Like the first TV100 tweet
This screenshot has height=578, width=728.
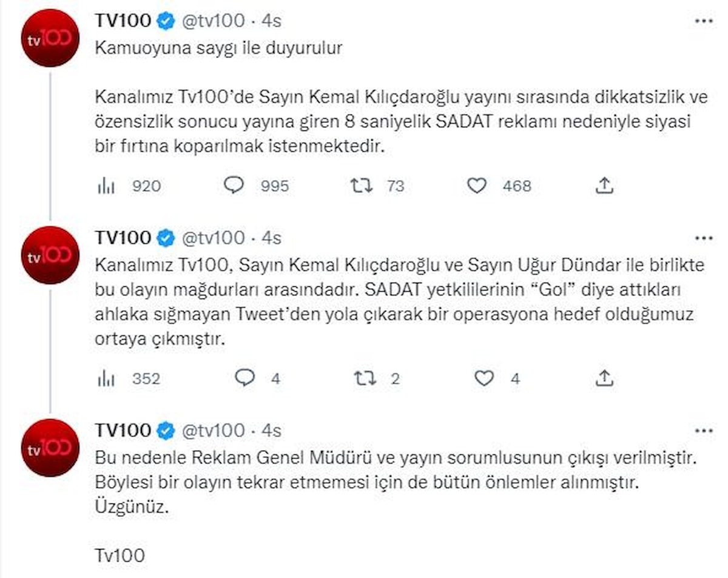click(477, 186)
